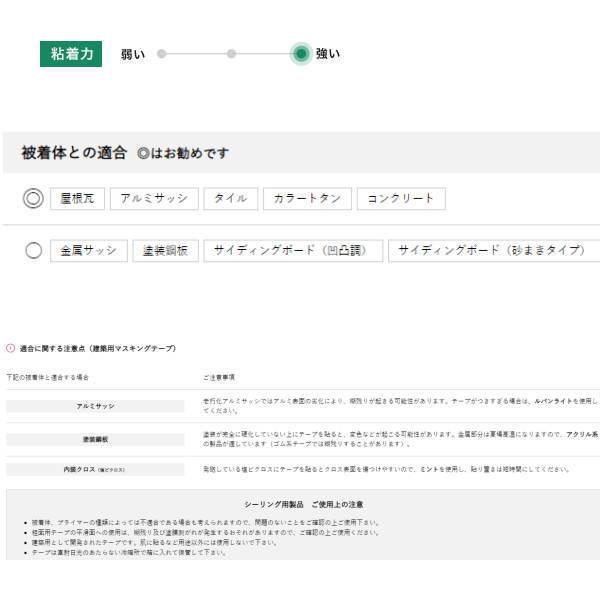Click the double-circle recommended icon
600x600 pixels.
click(33, 199)
